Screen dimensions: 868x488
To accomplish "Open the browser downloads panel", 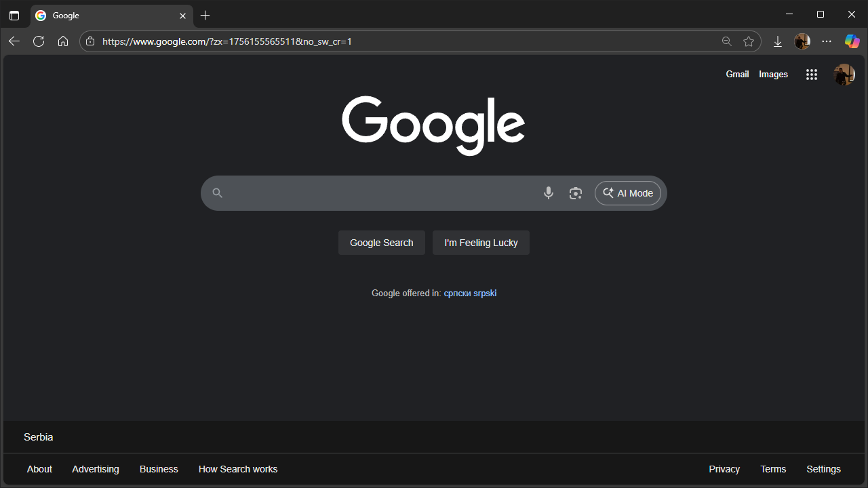I will (x=778, y=41).
